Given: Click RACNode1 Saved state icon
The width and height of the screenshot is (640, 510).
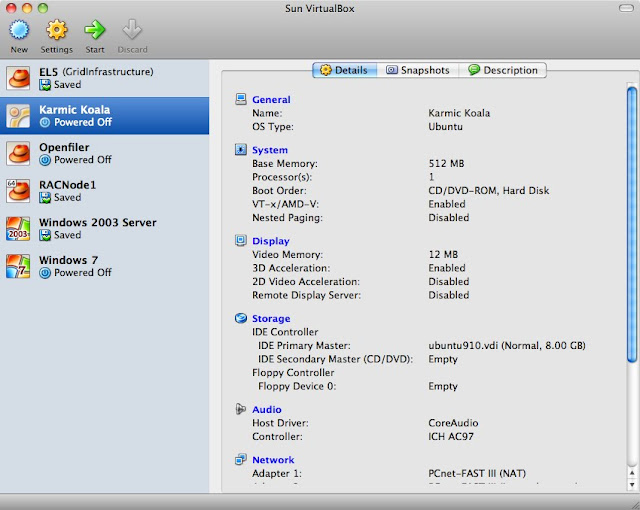Looking at the screenshot, I should [x=45, y=197].
